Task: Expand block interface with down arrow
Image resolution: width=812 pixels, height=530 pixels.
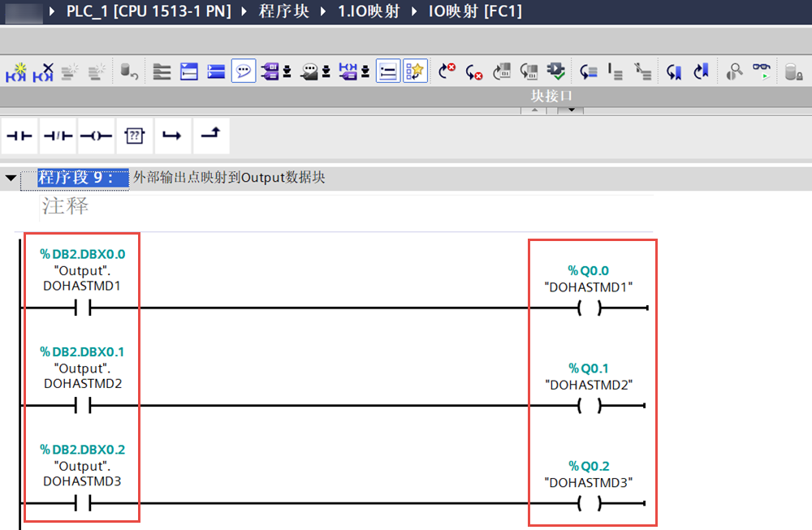Action: tap(571, 110)
